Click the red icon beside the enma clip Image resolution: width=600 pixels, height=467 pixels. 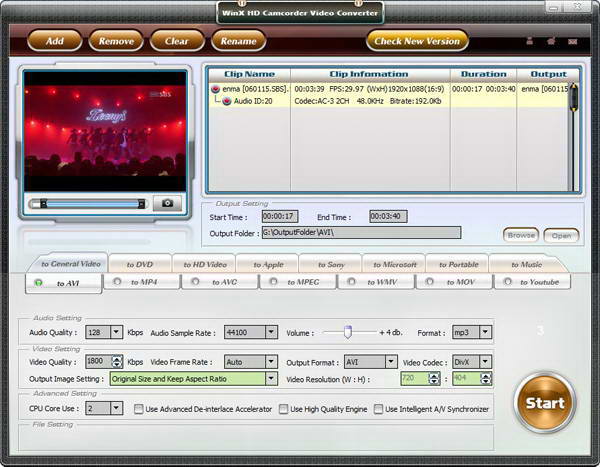tap(215, 89)
